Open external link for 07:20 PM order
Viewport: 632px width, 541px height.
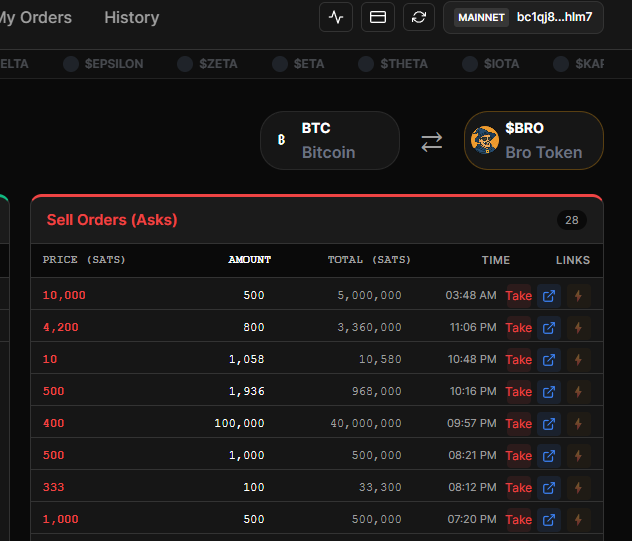click(549, 520)
